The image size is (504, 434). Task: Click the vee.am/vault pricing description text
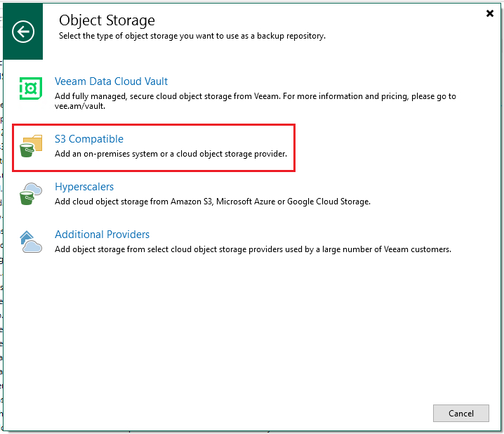pyautogui.click(x=256, y=101)
